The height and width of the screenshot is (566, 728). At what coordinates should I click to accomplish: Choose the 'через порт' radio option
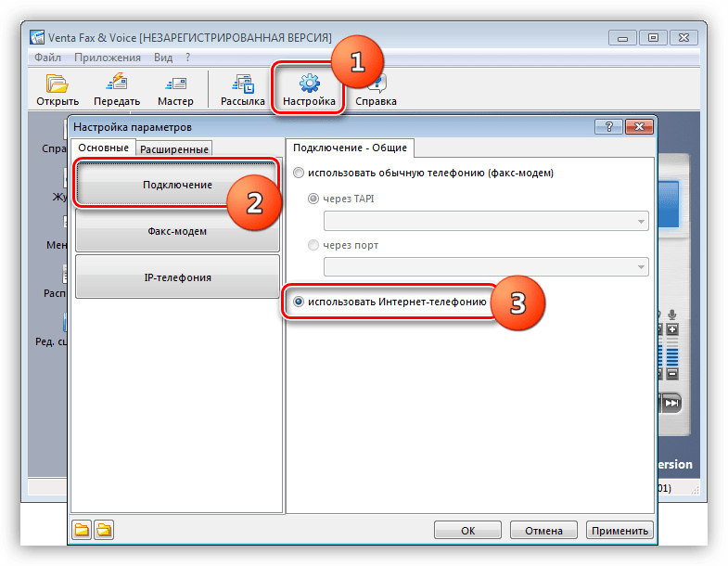313,246
